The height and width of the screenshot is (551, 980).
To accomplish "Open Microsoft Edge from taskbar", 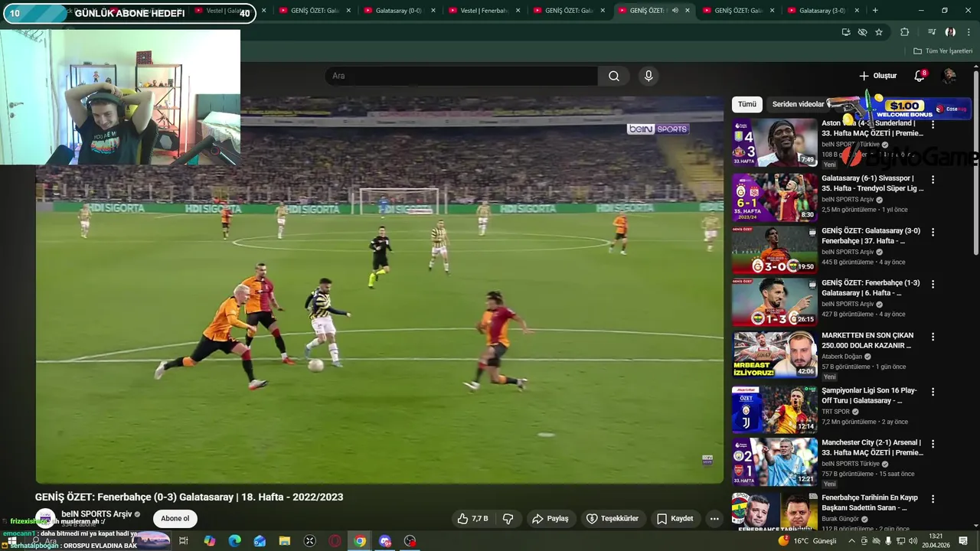I will point(234,541).
